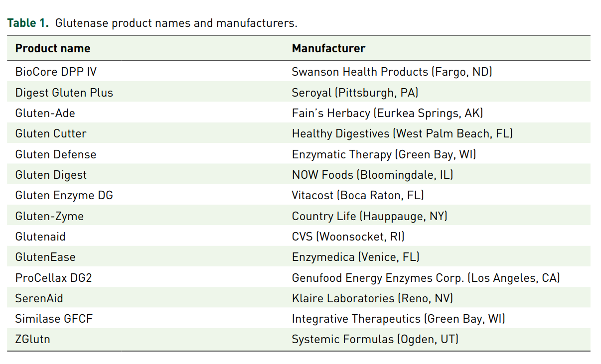Click 'Genufood Energy Enzymes Corp.' manufacturer text
Viewport: 601px width, 364px height.
coord(377,278)
